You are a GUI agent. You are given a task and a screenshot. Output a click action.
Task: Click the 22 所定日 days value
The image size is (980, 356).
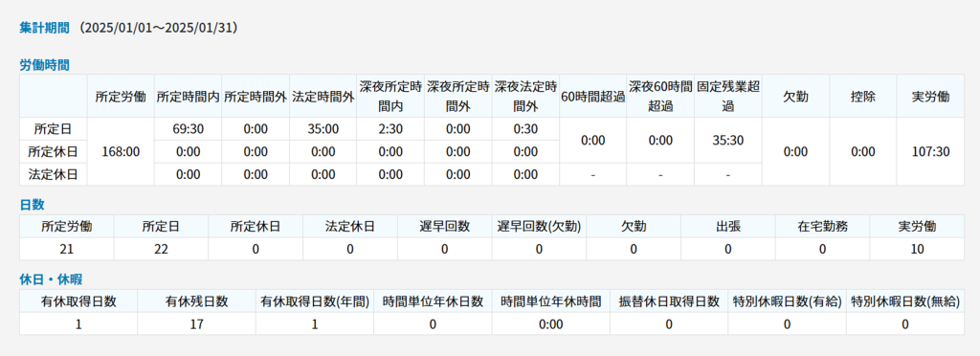(161, 249)
